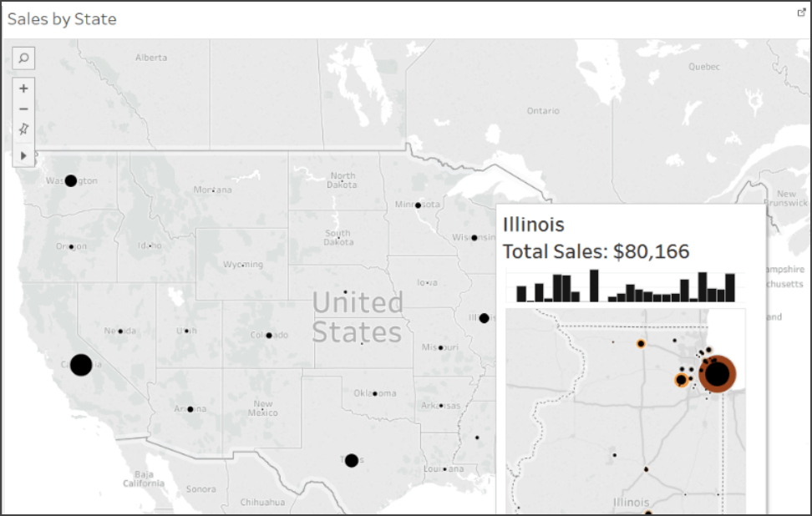Click the Texas sales circle mark
This screenshot has height=516, width=812.
[x=352, y=460]
